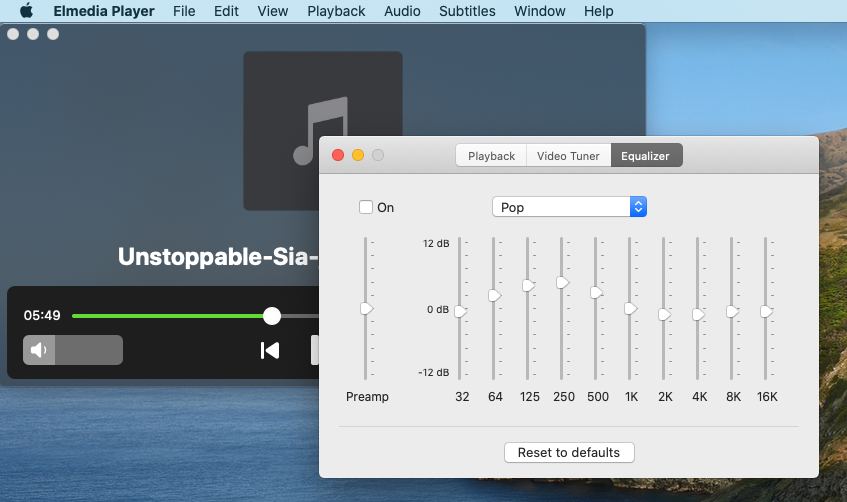Open the Audio menu
Viewport: 847px width, 502px height.
pyautogui.click(x=402, y=11)
